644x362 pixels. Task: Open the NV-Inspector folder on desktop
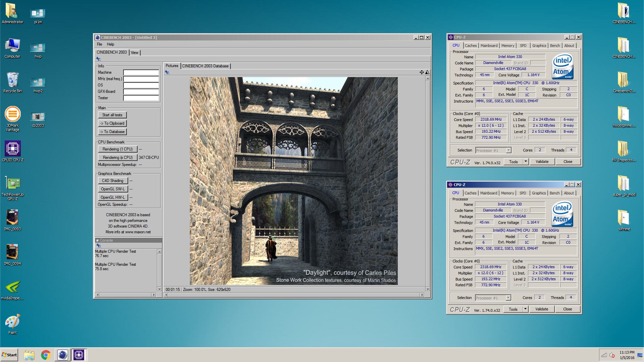click(624, 152)
